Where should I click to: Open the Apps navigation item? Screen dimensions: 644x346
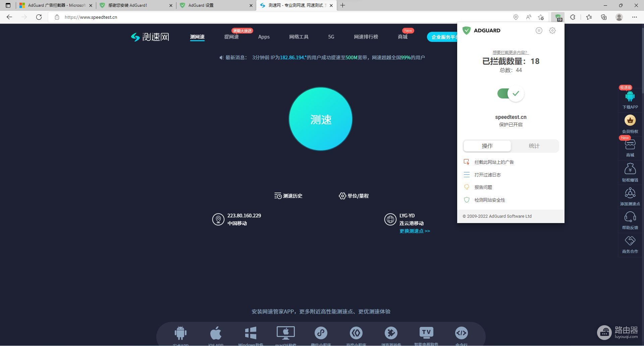264,37
